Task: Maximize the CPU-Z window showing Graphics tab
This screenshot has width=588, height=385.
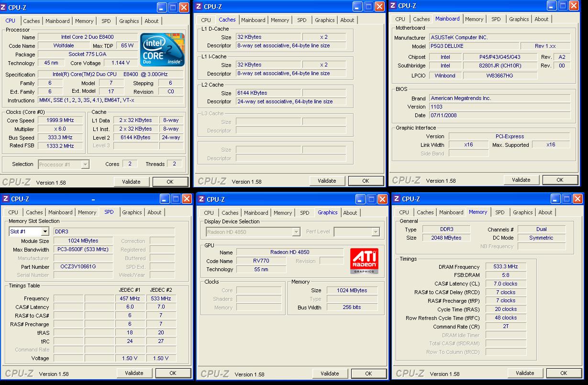Action: pos(371,199)
